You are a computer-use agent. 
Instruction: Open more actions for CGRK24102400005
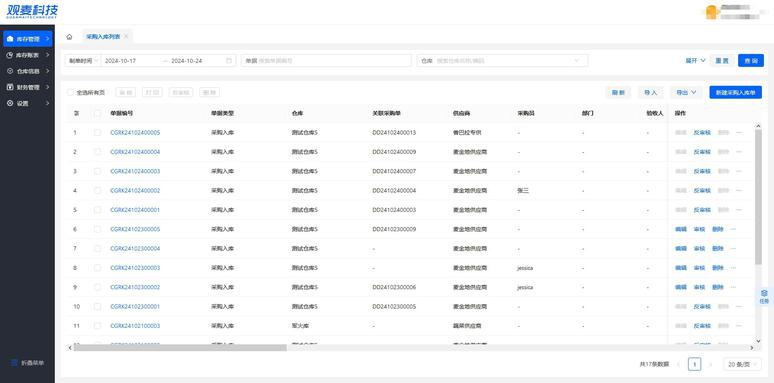click(x=738, y=133)
